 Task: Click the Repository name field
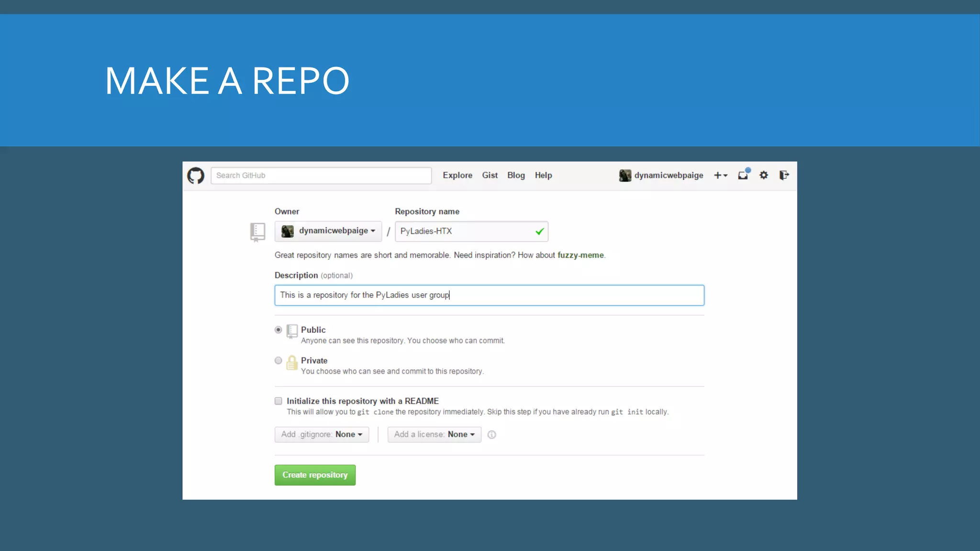pos(471,231)
